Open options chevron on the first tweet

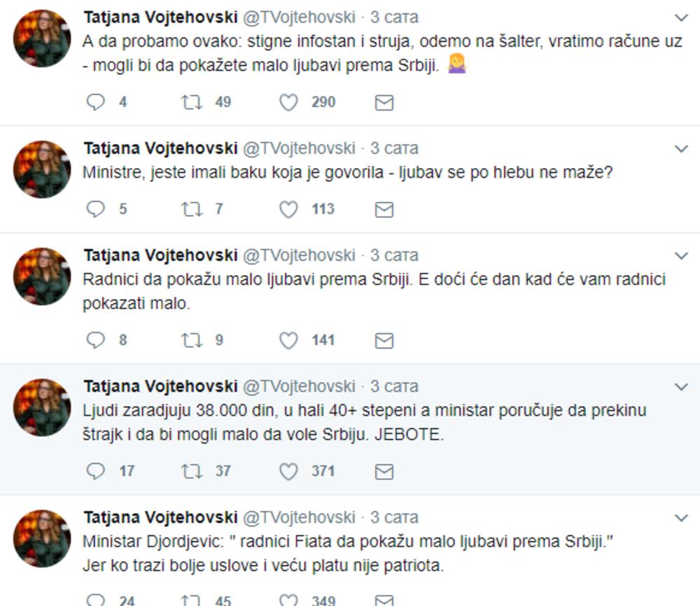click(x=681, y=17)
